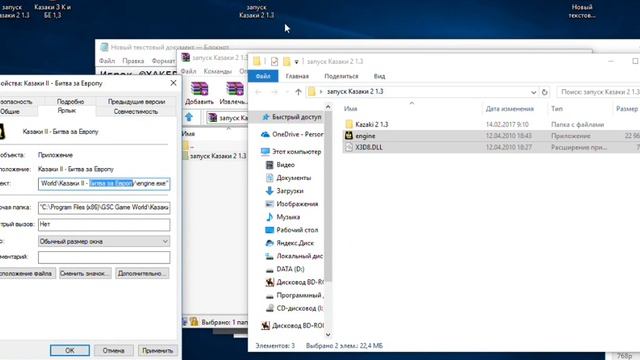Screen dimensions: 640x360
Task: Open Подробно tab in properties dialog
Action: tap(70, 101)
